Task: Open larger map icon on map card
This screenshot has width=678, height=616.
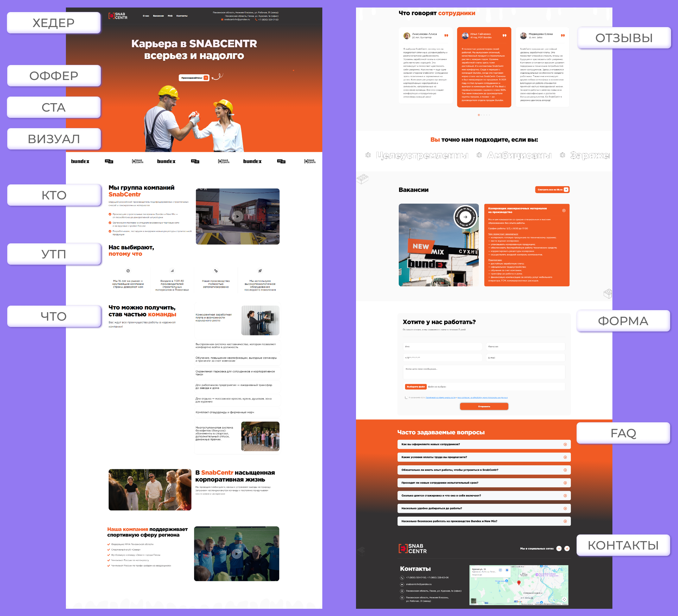Action: coord(500,570)
